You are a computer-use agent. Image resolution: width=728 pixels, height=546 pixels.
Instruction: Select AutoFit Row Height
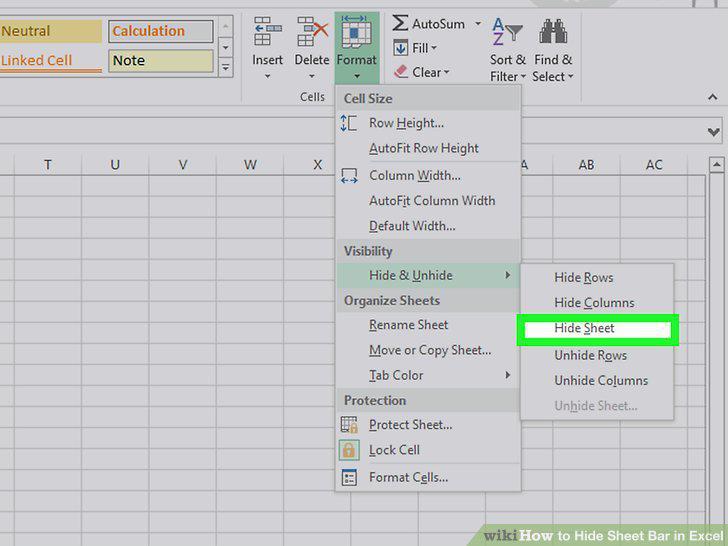point(428,148)
